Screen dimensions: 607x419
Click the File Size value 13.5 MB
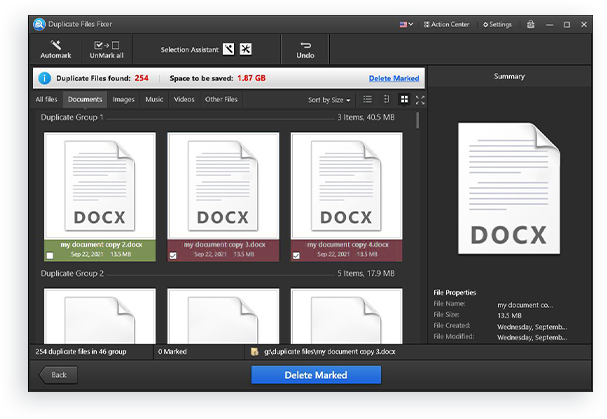[509, 316]
